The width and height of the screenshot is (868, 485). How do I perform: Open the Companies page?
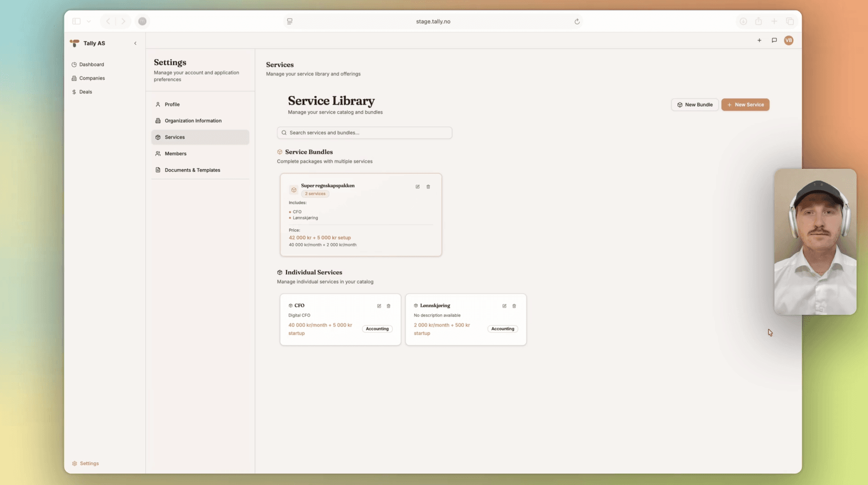click(x=89, y=78)
